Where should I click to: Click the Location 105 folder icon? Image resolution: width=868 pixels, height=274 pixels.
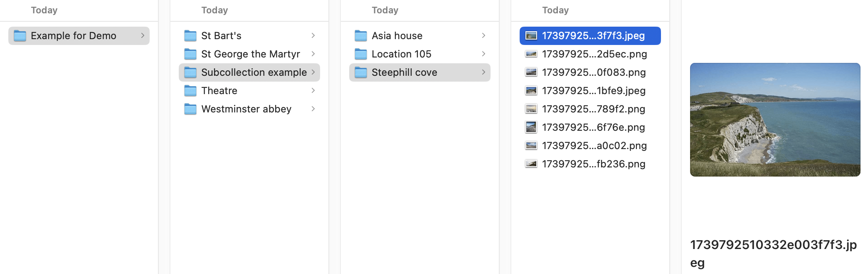point(361,54)
